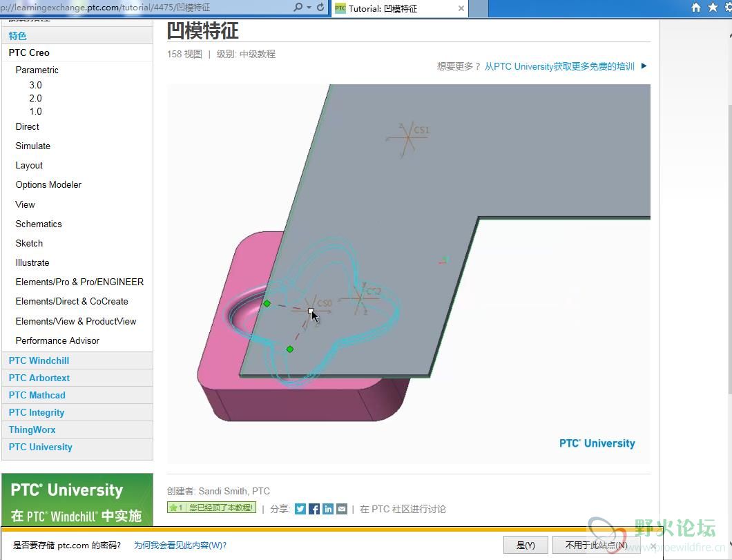Click the 凹模特征 page heading

202,31
